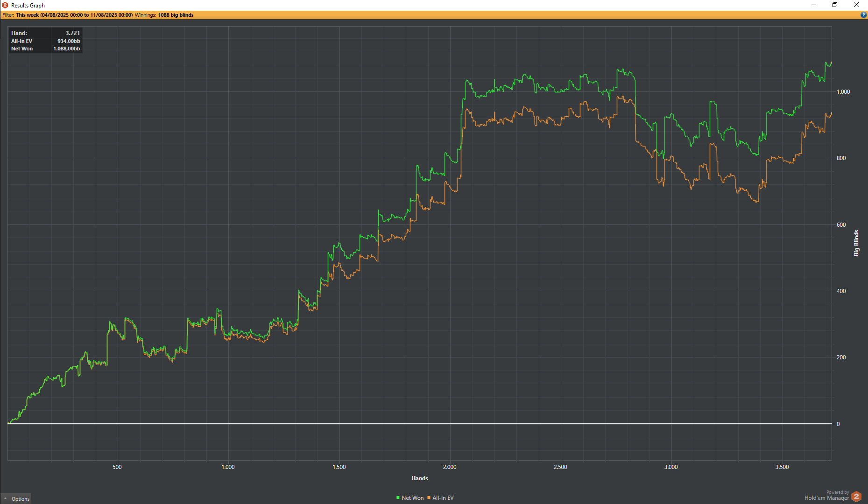The image size is (868, 504).
Task: Expand the Options panel
Action: (17, 499)
